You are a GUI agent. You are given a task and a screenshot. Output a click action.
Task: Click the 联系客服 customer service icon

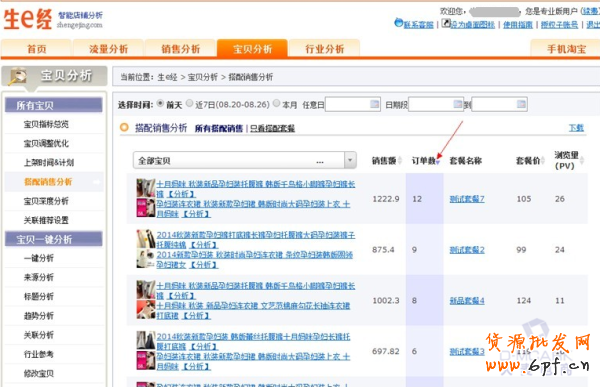pos(399,23)
